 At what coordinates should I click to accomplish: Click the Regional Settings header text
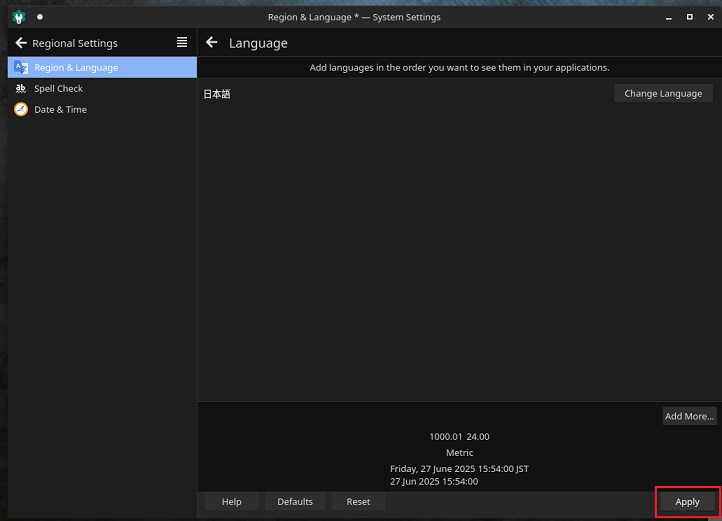tap(75, 43)
